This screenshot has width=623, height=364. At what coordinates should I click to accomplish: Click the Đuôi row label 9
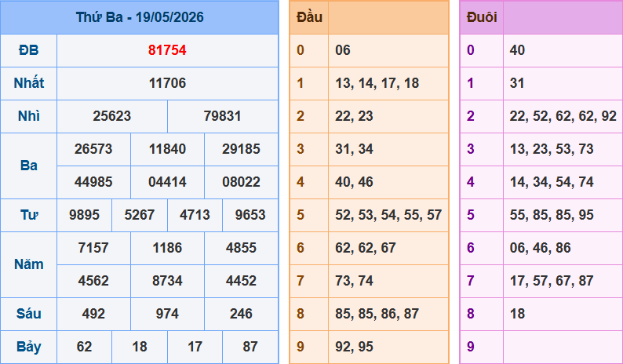(471, 347)
